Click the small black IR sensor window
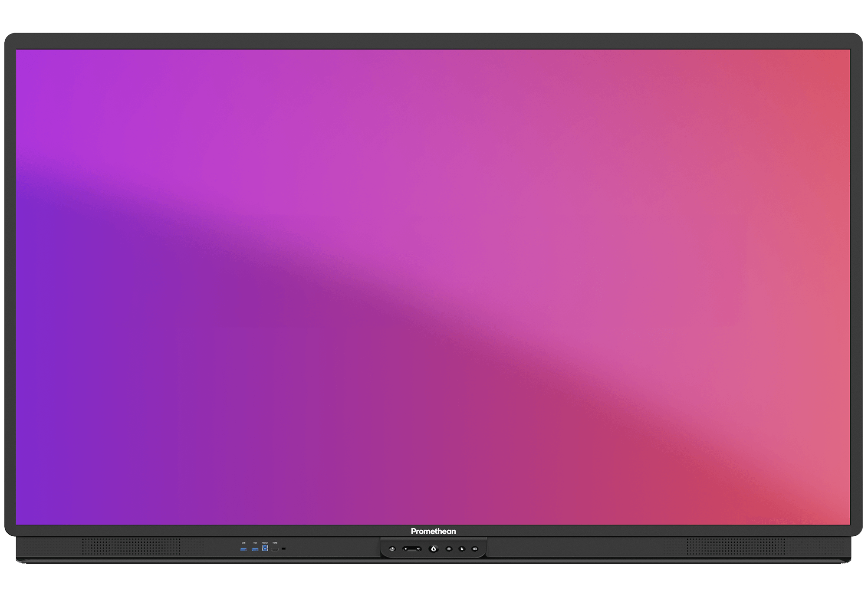 click(x=284, y=549)
